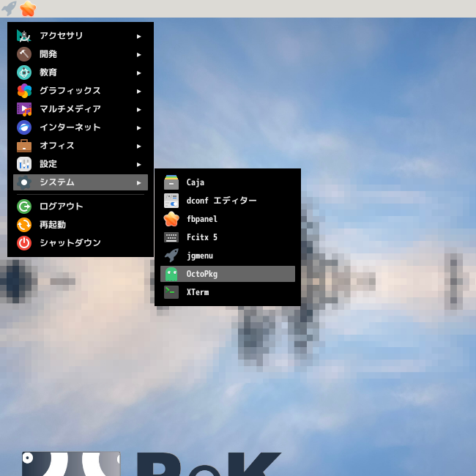This screenshot has width=476, height=476.
Task: Open the アクセサリ menu category
Action: [81, 36]
